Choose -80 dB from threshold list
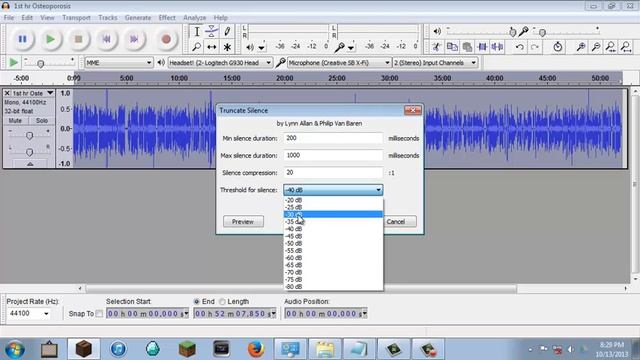Image resolution: width=640 pixels, height=360 pixels. coord(333,287)
